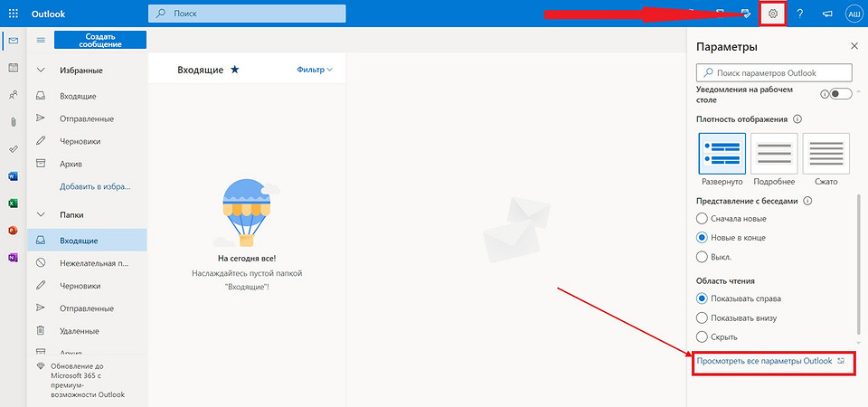Click info icon next to Представление с беседами

[x=807, y=201]
